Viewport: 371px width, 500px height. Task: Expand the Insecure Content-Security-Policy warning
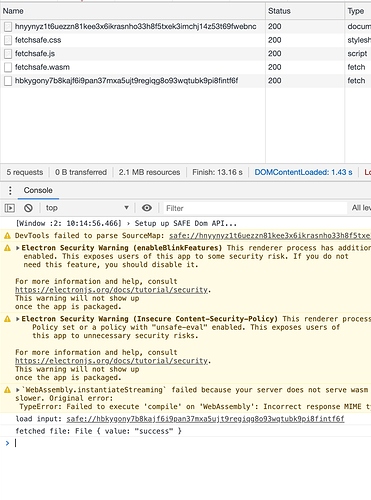pyautogui.click(x=18, y=319)
